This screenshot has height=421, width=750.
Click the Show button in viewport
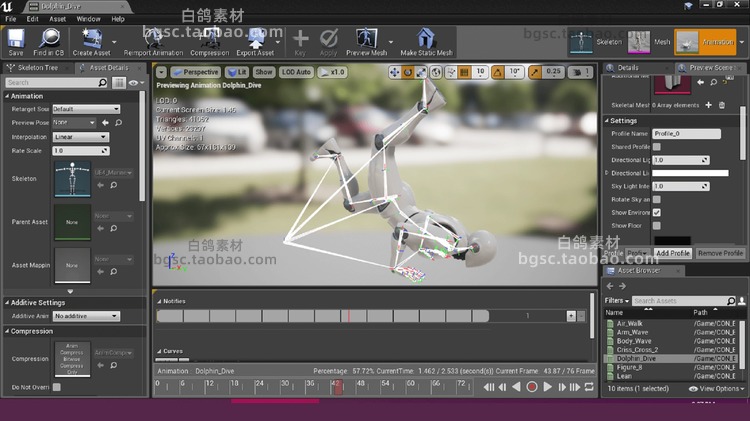pyautogui.click(x=264, y=72)
